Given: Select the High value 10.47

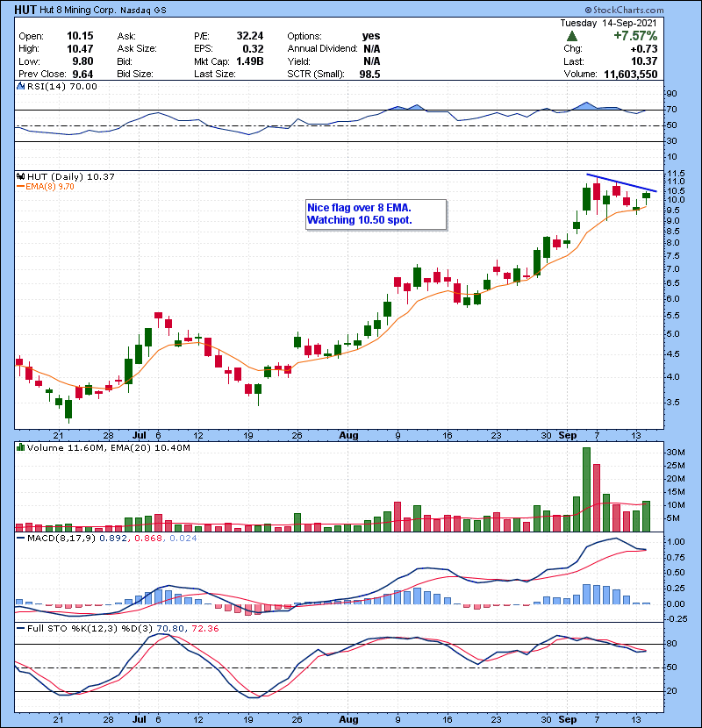Looking at the screenshot, I should [80, 49].
